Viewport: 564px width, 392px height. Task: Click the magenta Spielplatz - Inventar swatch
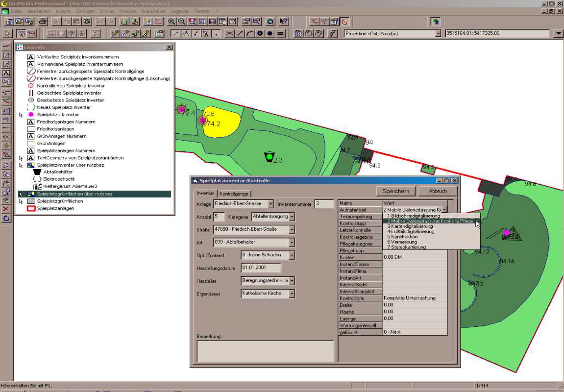31,115
